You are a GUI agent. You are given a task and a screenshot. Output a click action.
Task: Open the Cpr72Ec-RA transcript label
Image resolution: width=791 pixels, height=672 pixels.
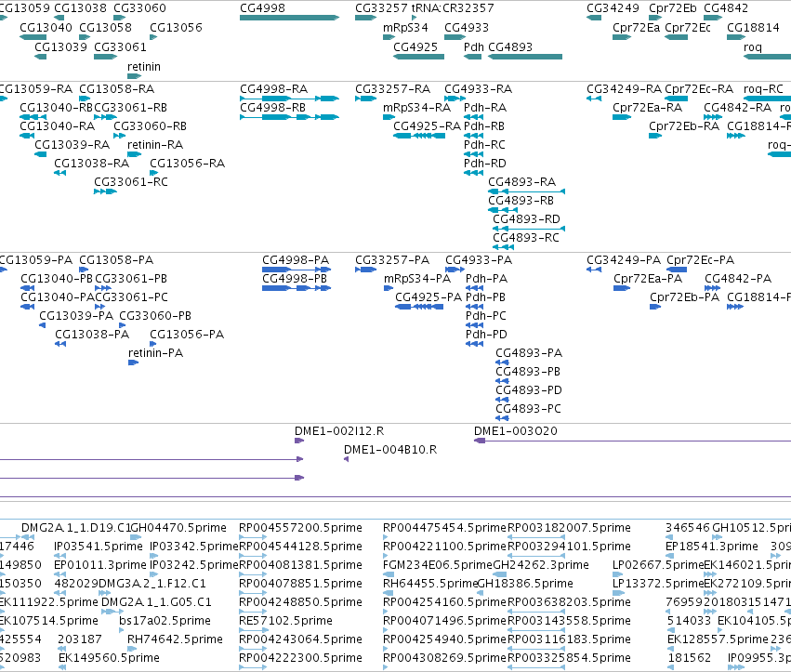click(699, 89)
